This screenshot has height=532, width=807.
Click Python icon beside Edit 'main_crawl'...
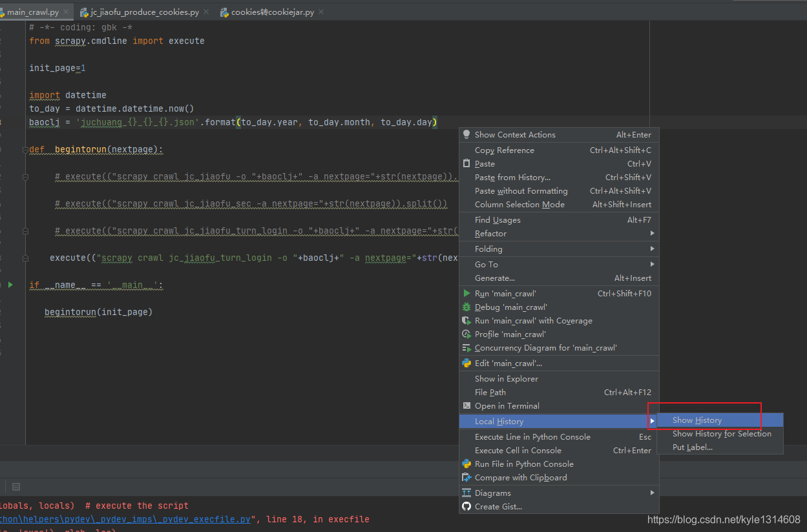pyautogui.click(x=466, y=363)
